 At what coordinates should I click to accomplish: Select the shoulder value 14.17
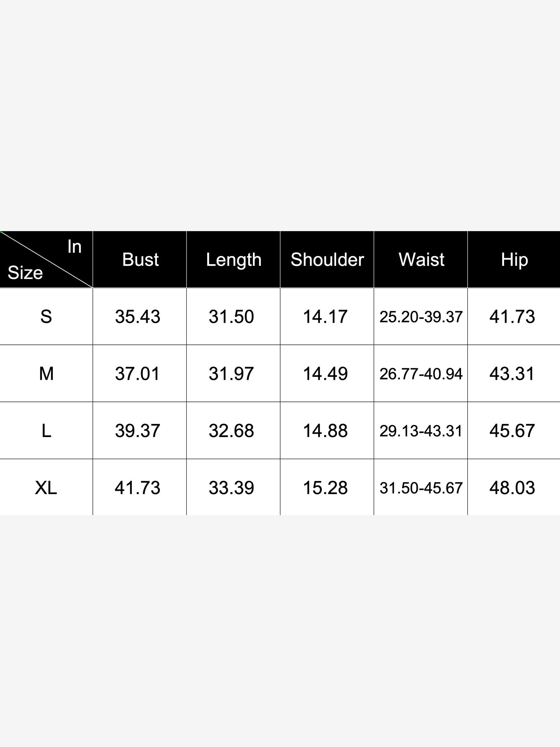pos(325,317)
